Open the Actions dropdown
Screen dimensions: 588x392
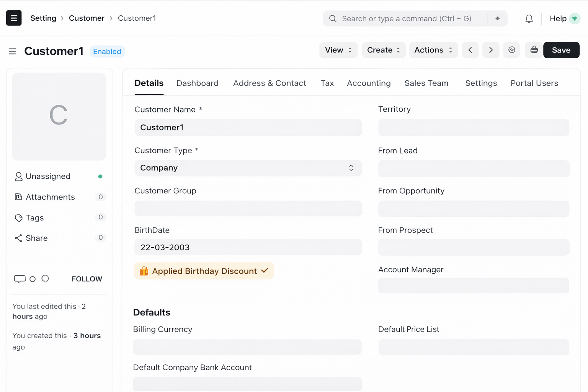pyautogui.click(x=433, y=50)
